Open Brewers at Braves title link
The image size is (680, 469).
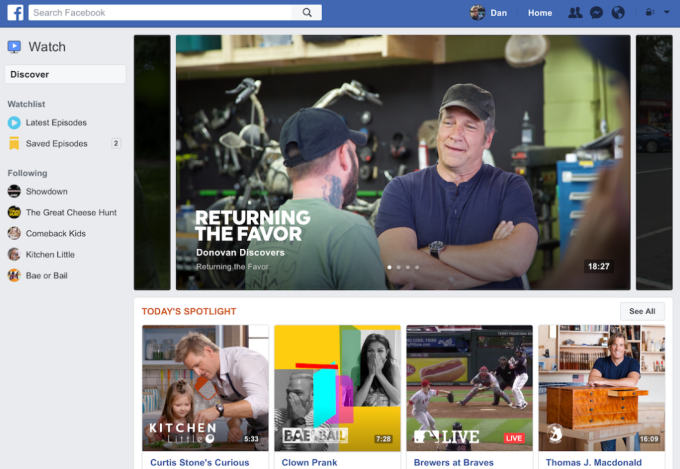tap(454, 462)
